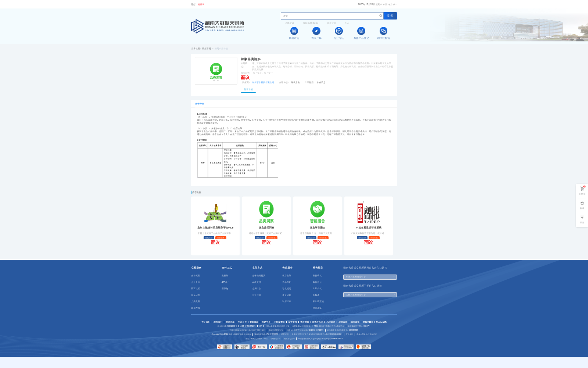Expand the 文化大数据交易中心 dropdown
588x368 pixels.
(370, 295)
